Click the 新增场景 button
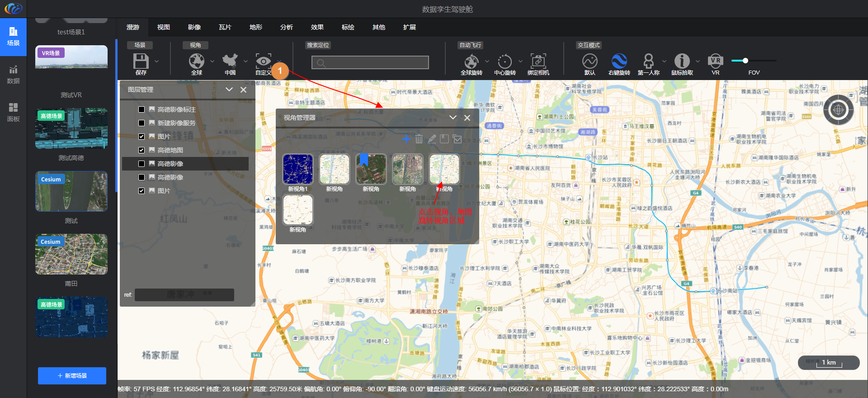Viewport: 868px width, 398px height. [x=72, y=376]
